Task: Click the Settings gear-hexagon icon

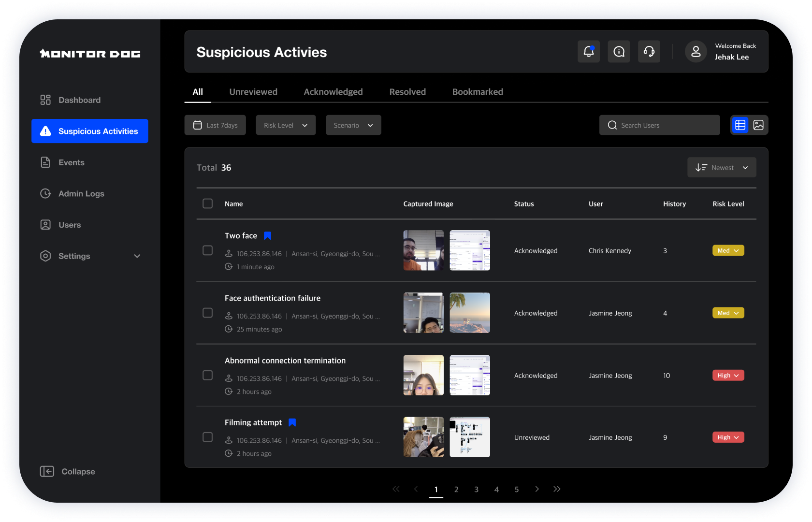Action: [45, 256]
